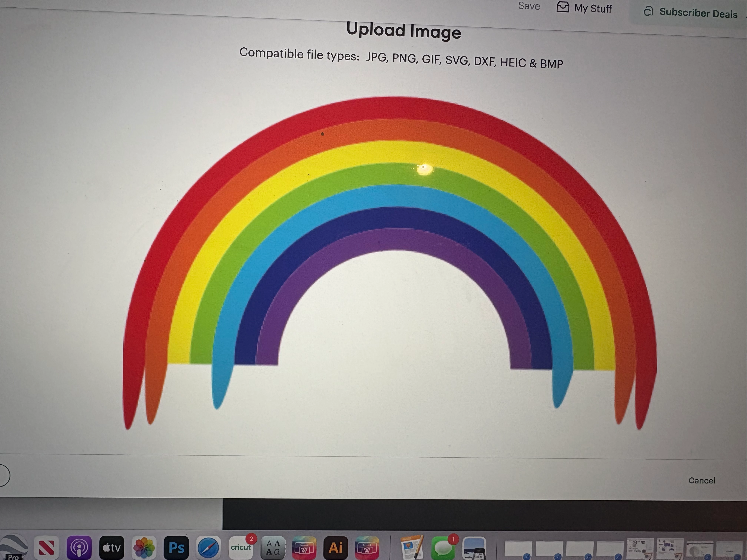Image resolution: width=747 pixels, height=560 pixels.
Task: Open Adobe Illustrator from the dock
Action: click(335, 548)
